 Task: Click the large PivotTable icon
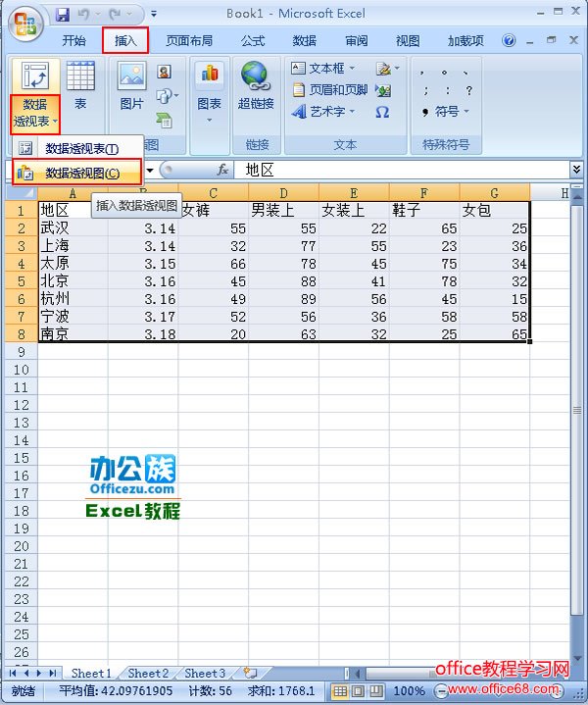pos(35,76)
